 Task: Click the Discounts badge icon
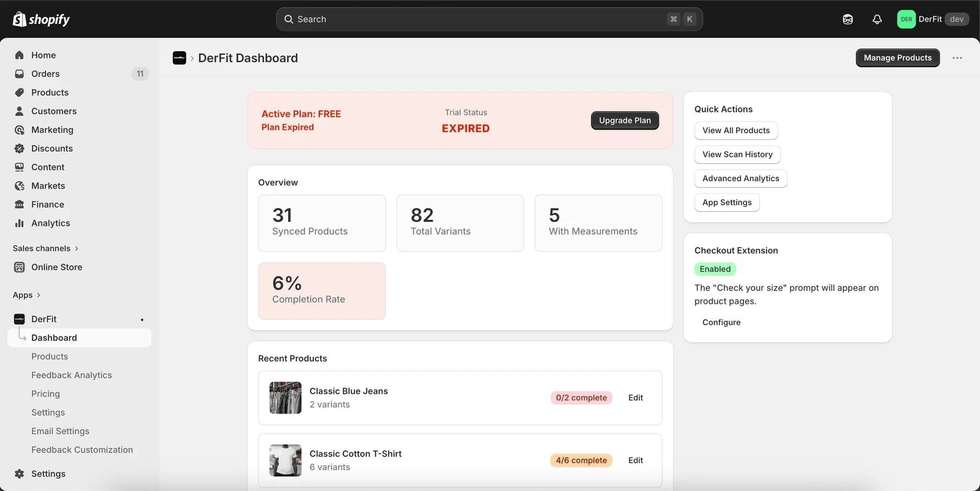[19, 148]
